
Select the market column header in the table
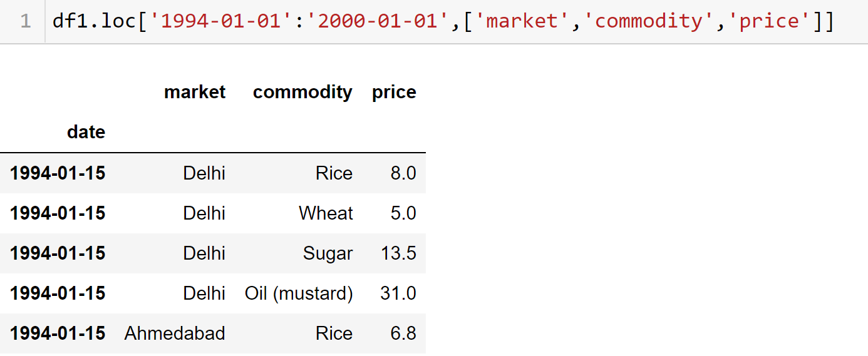(195, 92)
